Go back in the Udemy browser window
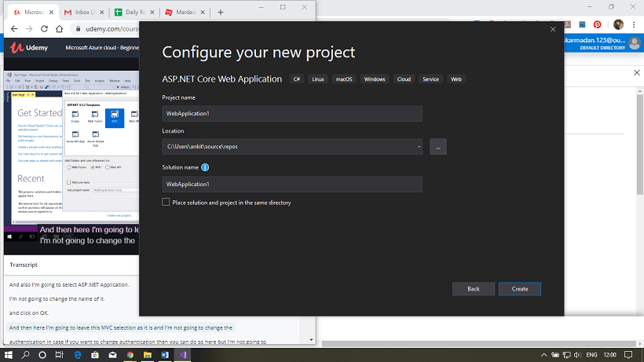 tap(14, 29)
